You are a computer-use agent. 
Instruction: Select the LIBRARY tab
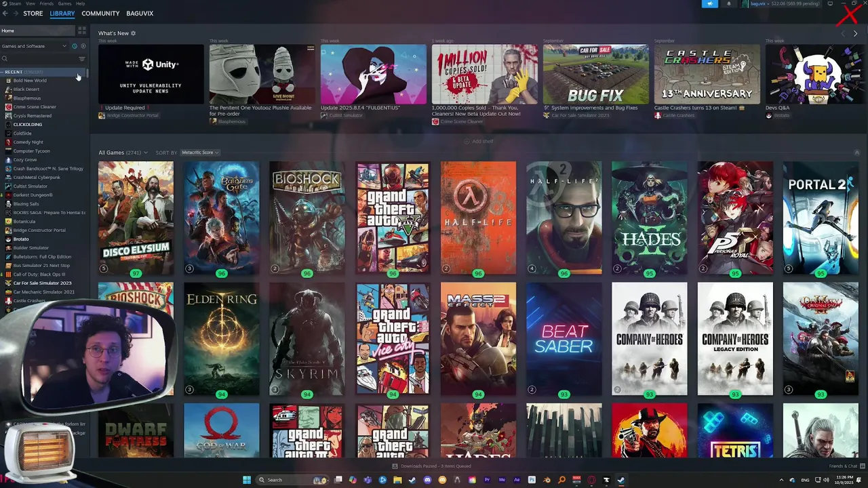(62, 14)
